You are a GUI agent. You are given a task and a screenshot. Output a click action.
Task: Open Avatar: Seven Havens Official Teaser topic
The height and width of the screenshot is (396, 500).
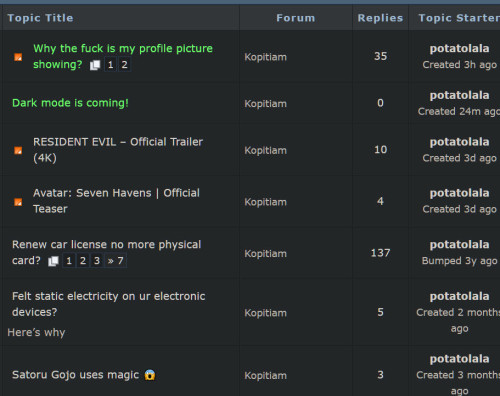point(116,201)
